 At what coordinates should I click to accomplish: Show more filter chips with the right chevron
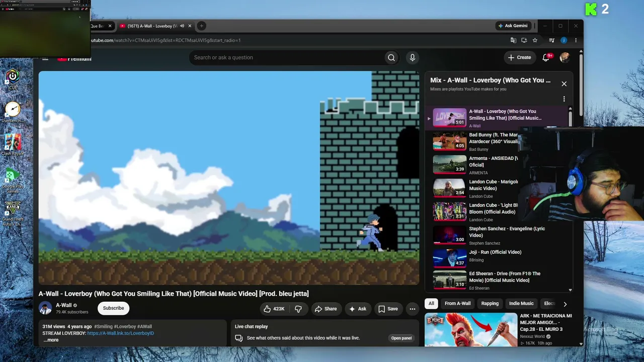point(565,304)
